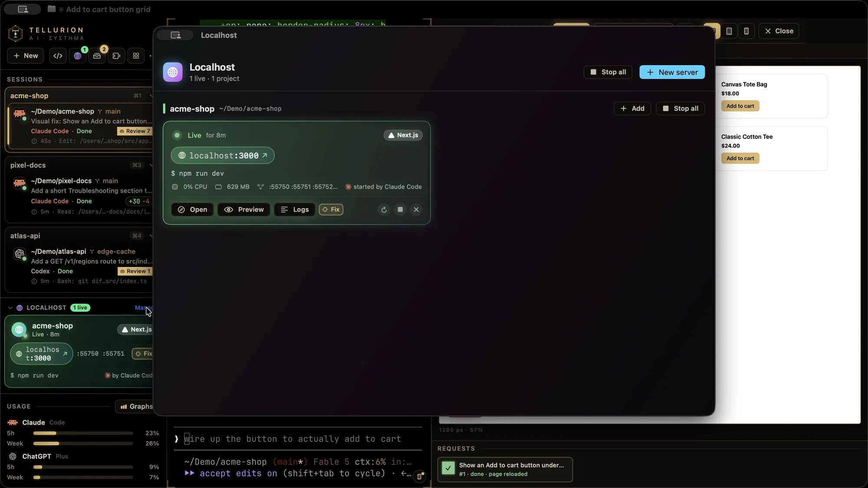
Task: Select the atlas-api session entry
Action: (x=81, y=266)
